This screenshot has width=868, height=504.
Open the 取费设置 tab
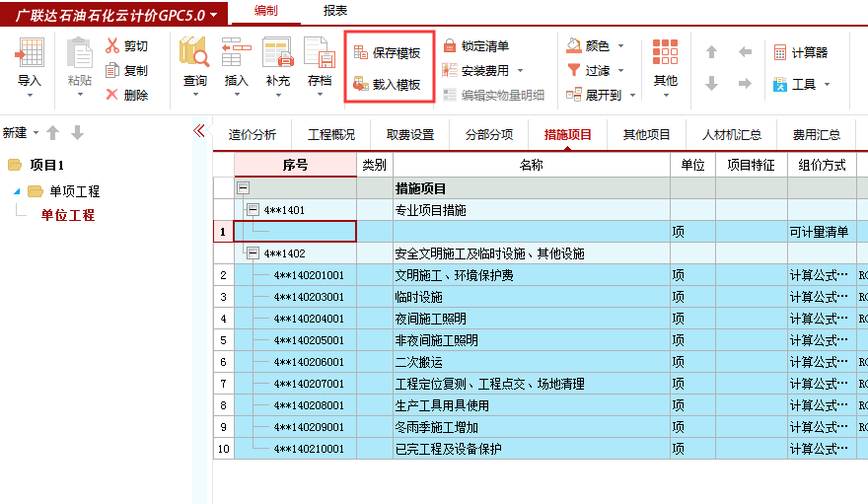[410, 134]
